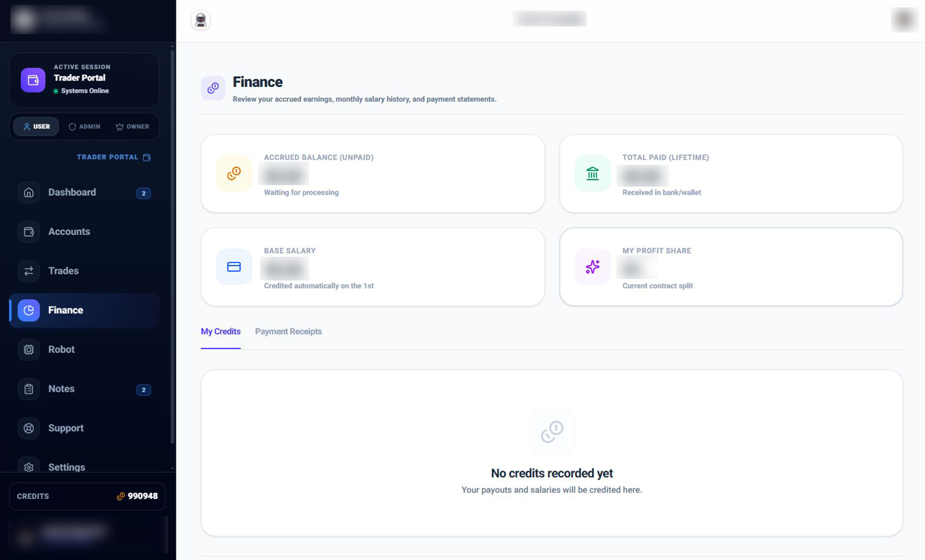The height and width of the screenshot is (560, 925).
Task: Open the Robot chip icon
Action: tap(29, 349)
